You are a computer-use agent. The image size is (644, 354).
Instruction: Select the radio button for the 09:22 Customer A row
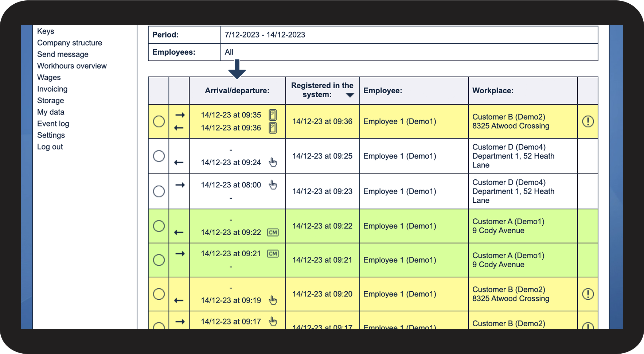159,226
